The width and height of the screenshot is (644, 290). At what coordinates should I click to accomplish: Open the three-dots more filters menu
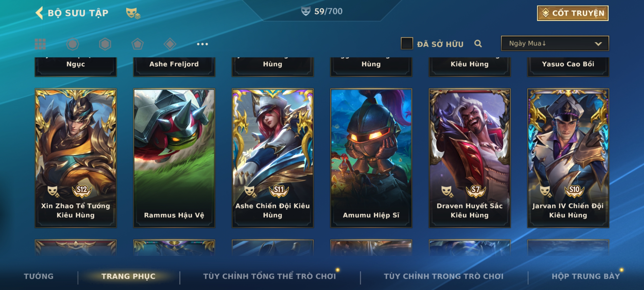[202, 44]
